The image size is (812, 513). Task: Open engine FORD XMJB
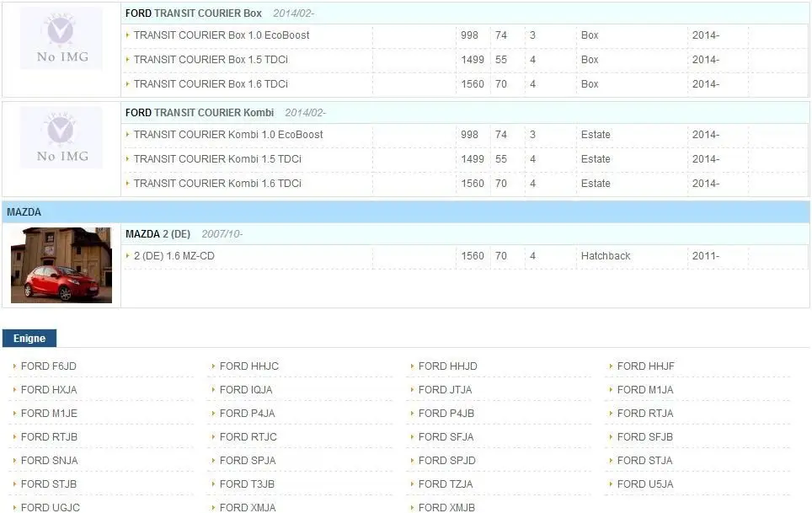click(x=447, y=507)
